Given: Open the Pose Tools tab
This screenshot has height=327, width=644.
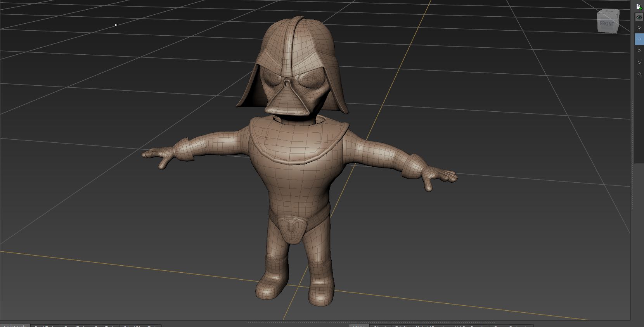Looking at the screenshot, I should [x=105, y=326].
